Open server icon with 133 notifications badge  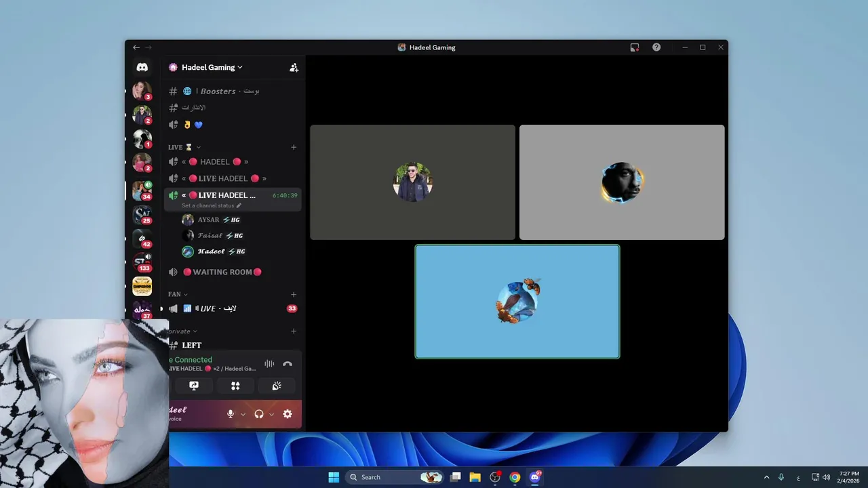pos(142,262)
